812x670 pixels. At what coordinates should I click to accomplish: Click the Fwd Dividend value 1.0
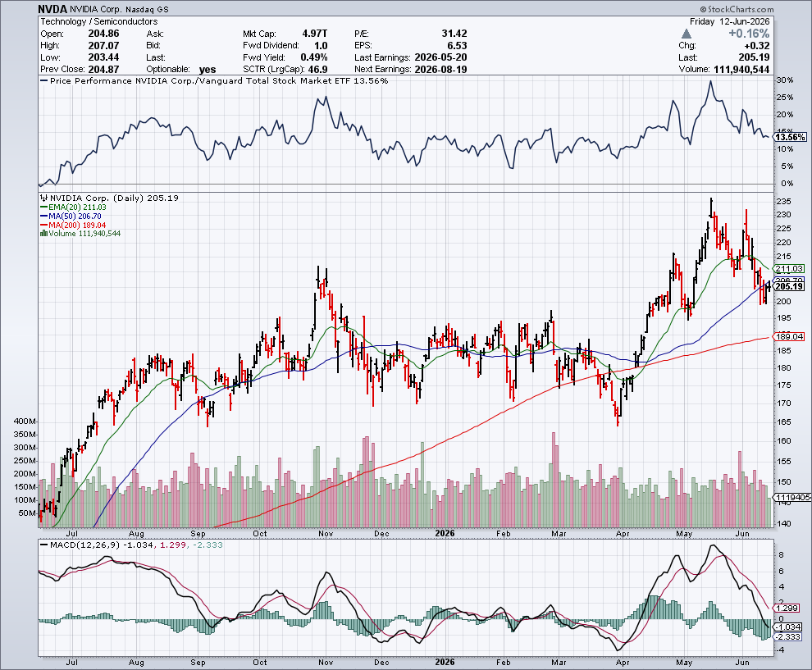[x=321, y=46]
